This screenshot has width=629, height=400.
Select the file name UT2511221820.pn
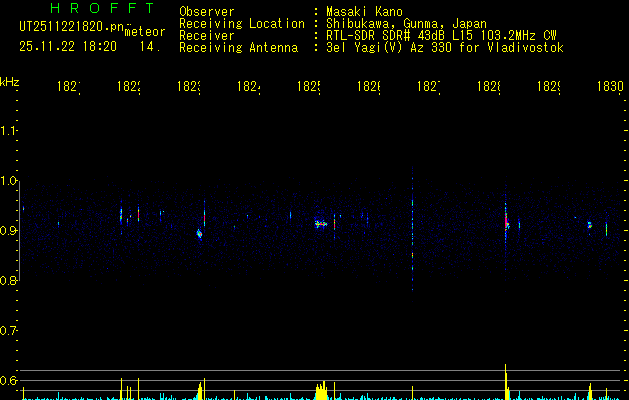pos(71,27)
